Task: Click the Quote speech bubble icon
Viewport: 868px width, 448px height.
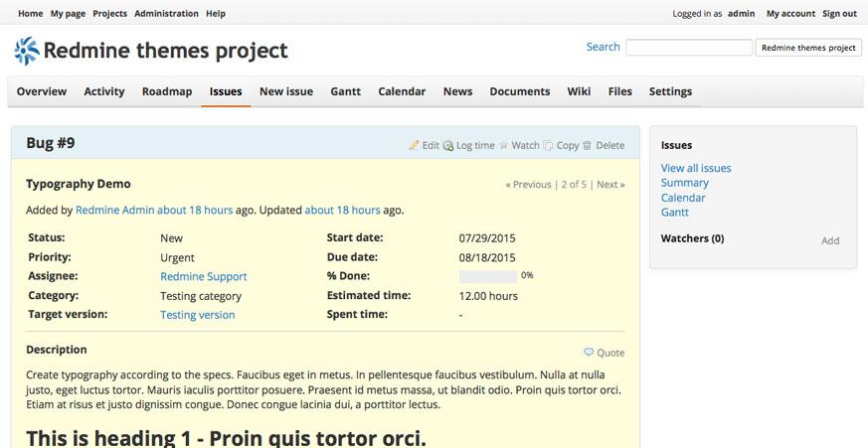Action: 589,352
